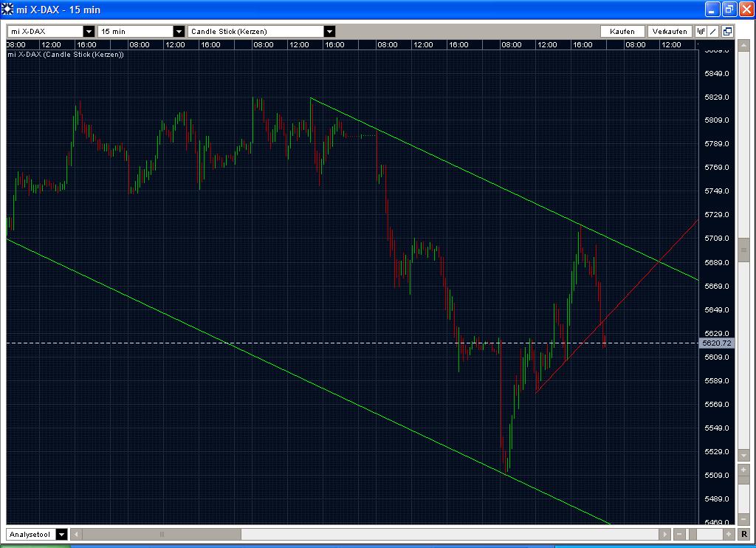Image resolution: width=756 pixels, height=548 pixels.
Task: Expand the 15 min timeframe dropdown
Action: (177, 31)
